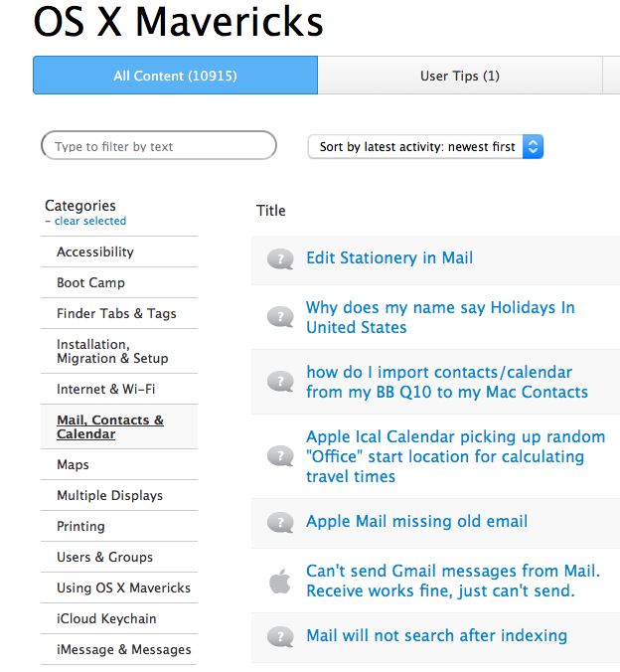620x672 pixels.
Task: Open Mail will not search after indexing thread
Action: coord(436,635)
